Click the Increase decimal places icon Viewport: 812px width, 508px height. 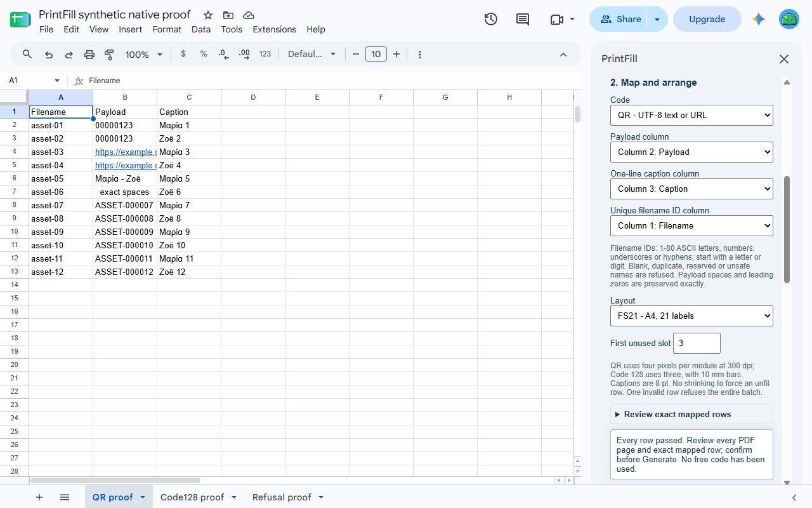point(244,55)
